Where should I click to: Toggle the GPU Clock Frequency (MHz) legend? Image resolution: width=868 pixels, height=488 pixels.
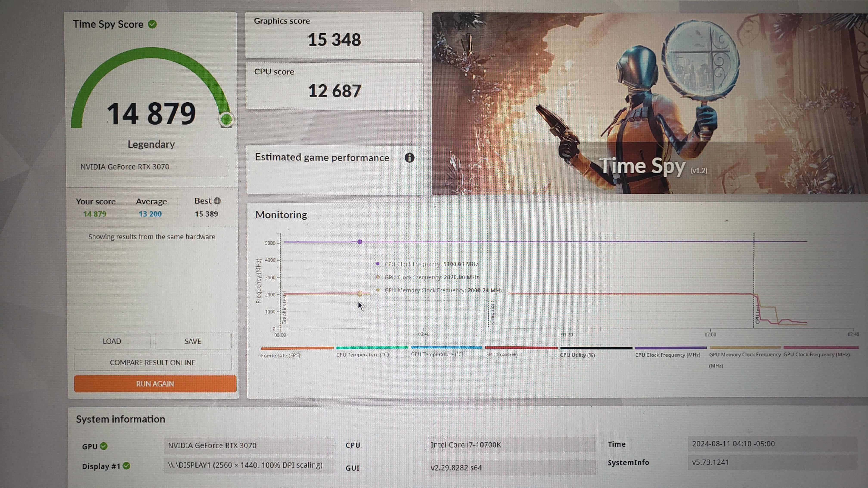(820, 352)
